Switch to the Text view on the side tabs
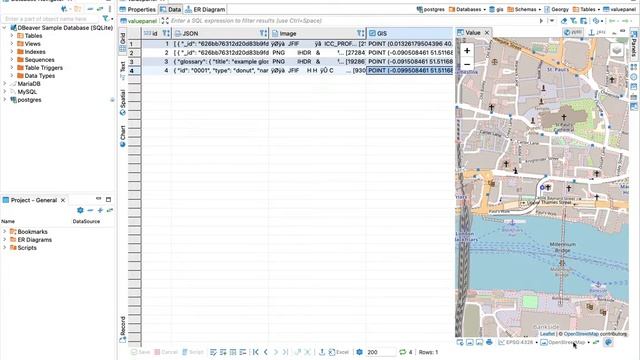640x360 pixels. tap(123, 70)
